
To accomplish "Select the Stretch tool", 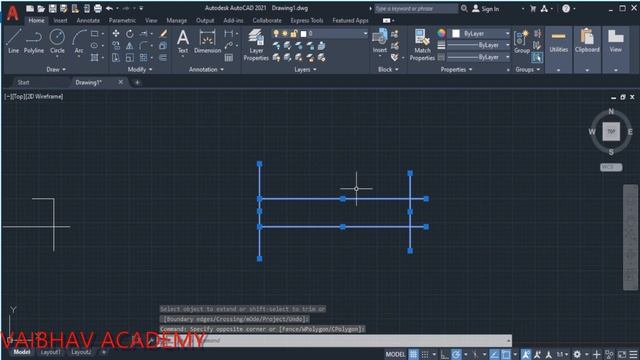I will pyautogui.click(x=116, y=58).
